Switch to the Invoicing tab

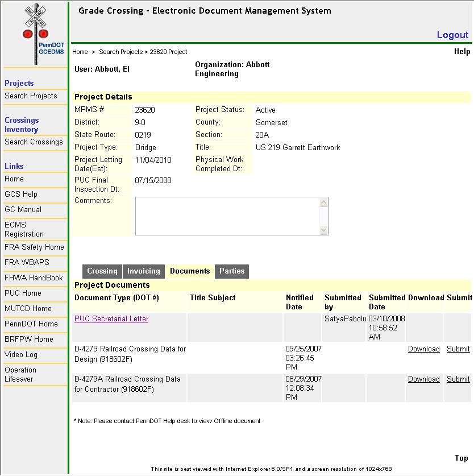tap(144, 271)
